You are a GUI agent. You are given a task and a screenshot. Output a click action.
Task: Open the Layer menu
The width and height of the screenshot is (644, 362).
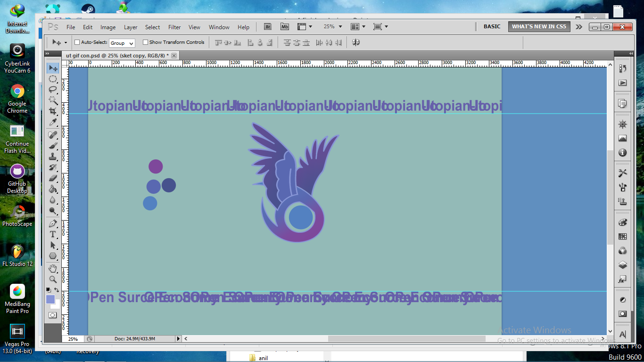click(131, 27)
